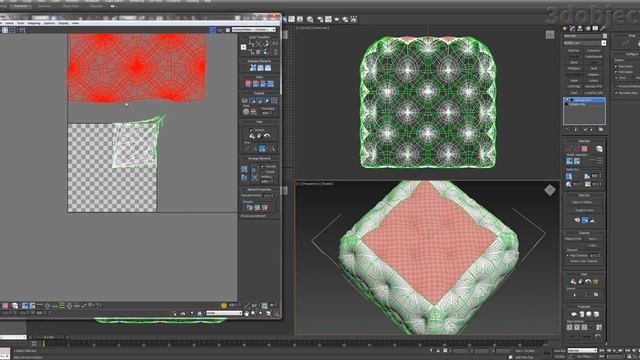640x360 pixels.
Task: Open the CheckerPattern texture dropdown
Action: point(254,30)
